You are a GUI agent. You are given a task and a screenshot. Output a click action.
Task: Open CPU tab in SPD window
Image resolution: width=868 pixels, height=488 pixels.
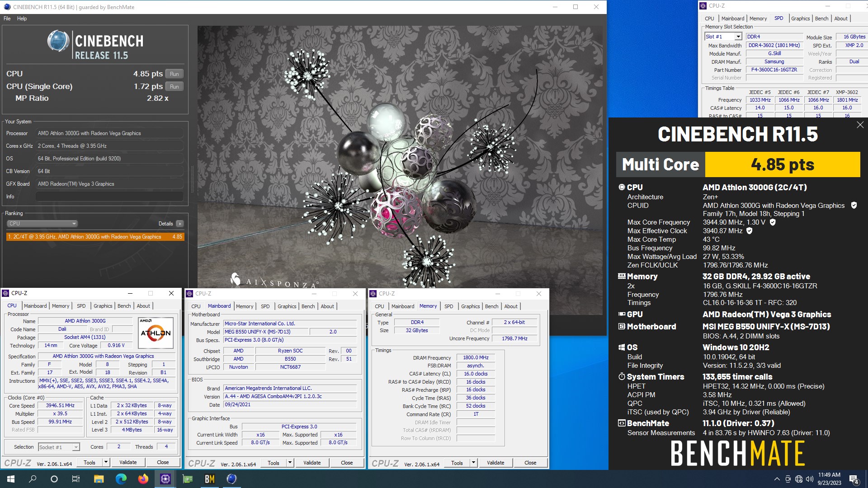point(709,19)
